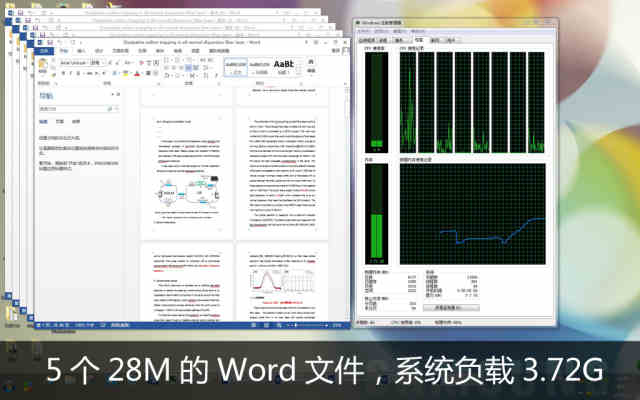Select the large AaBb heading style
This screenshot has width=640, height=400.
283,65
